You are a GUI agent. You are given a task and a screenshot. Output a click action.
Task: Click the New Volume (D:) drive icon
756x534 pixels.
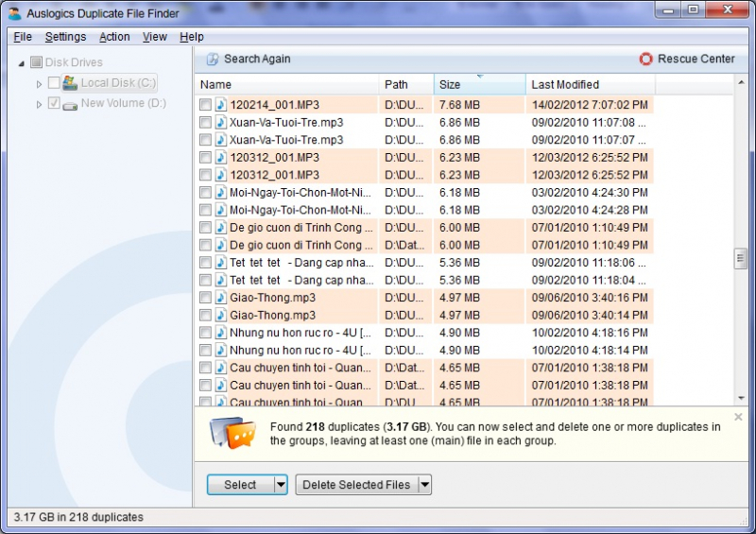[x=70, y=105]
